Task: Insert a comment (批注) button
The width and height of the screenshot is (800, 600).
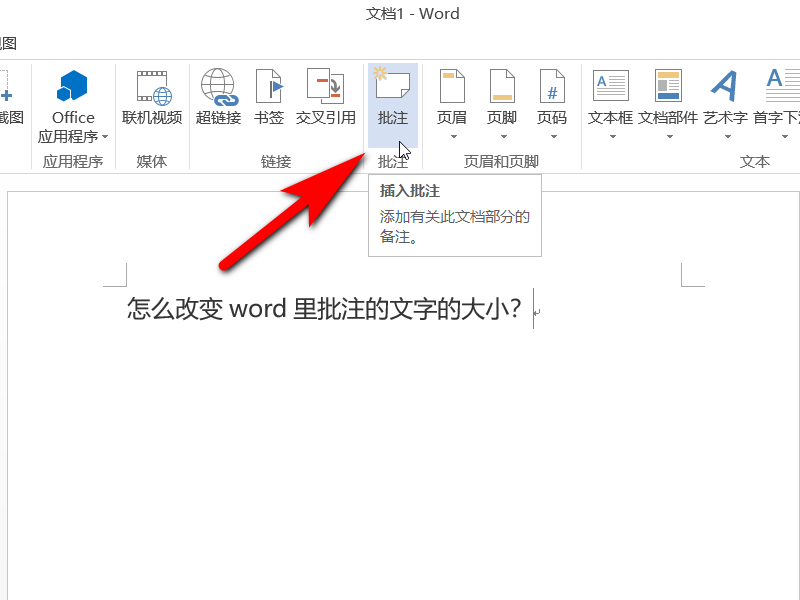Action: coord(393,105)
